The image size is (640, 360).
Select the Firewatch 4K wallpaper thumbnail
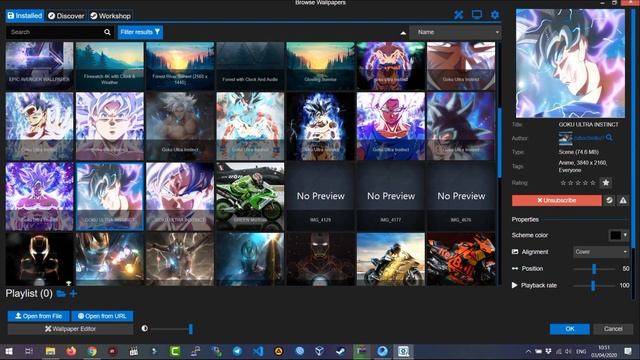pyautogui.click(x=110, y=66)
